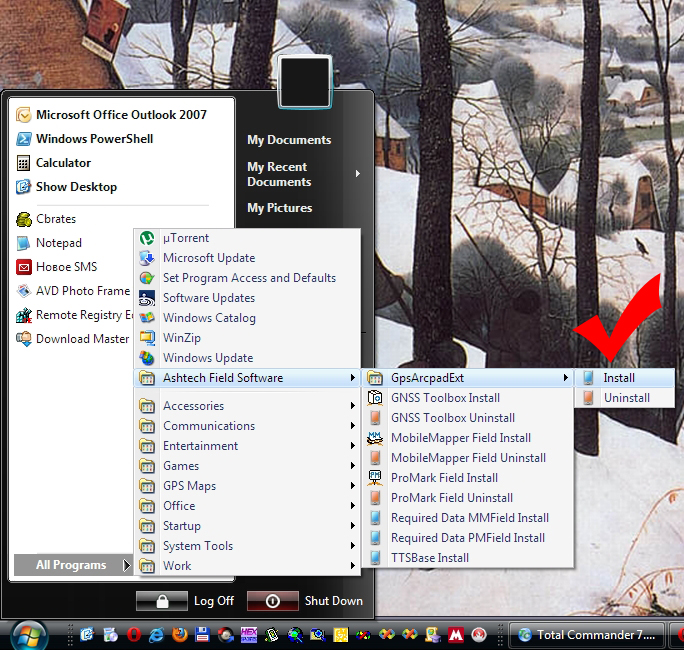The image size is (684, 650).
Task: Open Microsoft Update from programs list
Action: tap(209, 258)
